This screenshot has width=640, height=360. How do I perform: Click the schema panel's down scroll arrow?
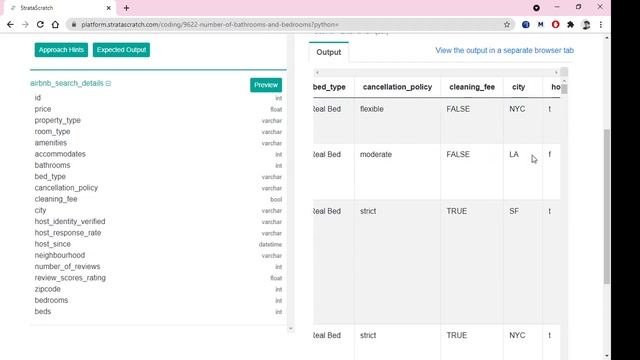(x=290, y=328)
